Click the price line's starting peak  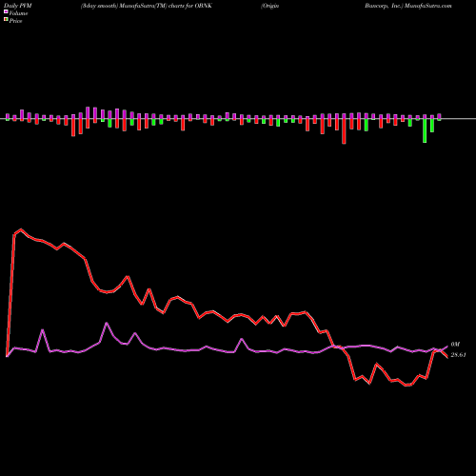(21, 229)
